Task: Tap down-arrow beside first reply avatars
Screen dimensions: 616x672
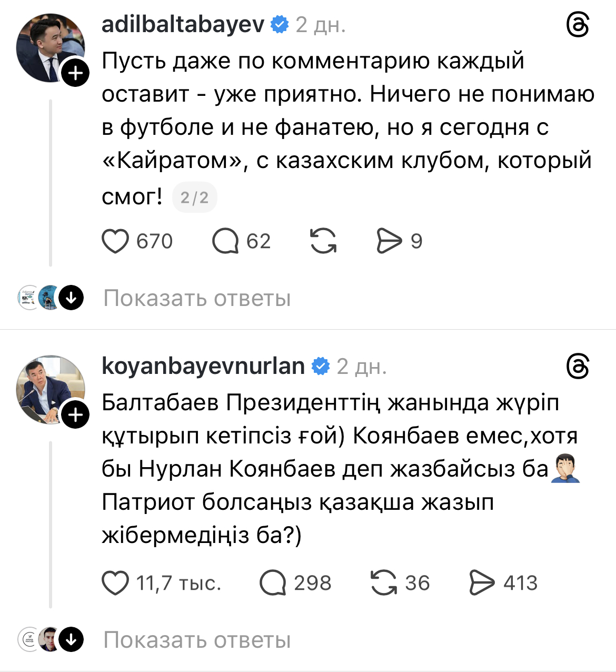Action: (x=71, y=298)
